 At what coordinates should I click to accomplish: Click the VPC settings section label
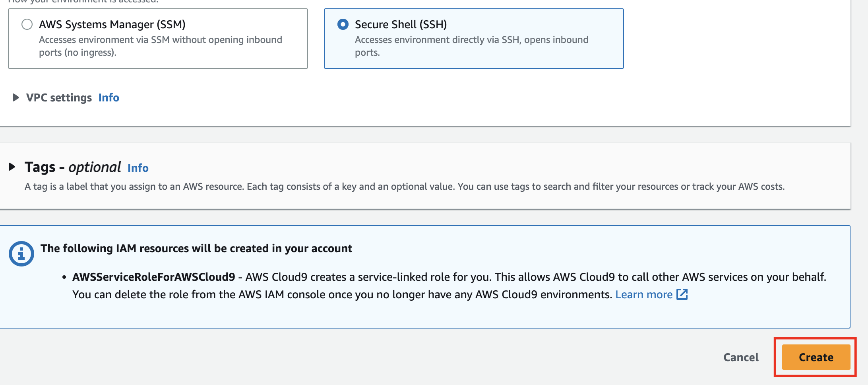pyautogui.click(x=59, y=97)
